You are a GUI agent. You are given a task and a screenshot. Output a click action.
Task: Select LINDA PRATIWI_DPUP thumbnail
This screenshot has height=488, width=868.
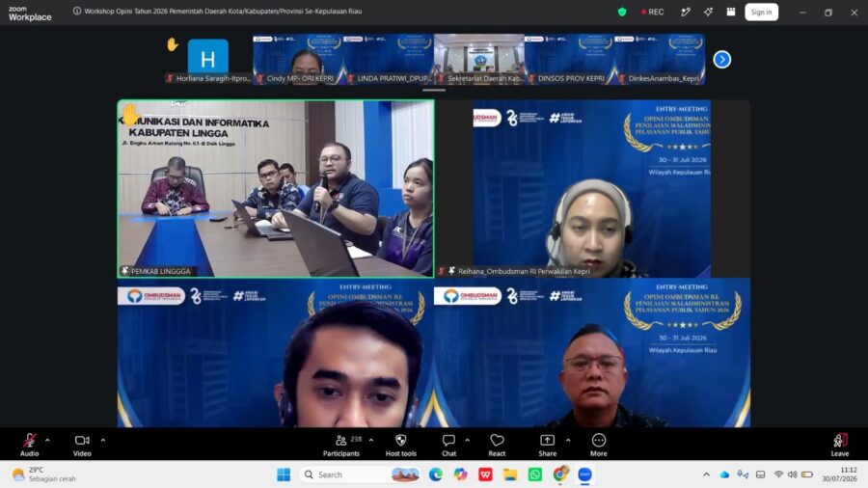(x=389, y=59)
